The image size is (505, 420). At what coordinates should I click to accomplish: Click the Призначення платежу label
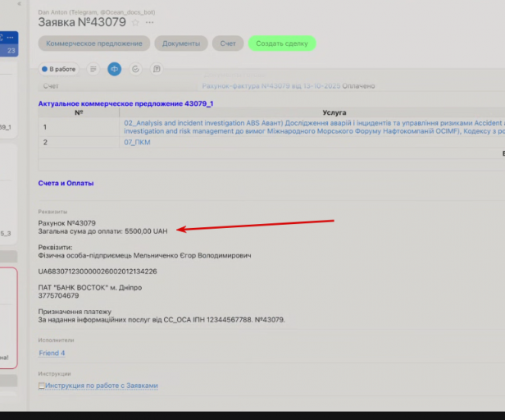75,312
